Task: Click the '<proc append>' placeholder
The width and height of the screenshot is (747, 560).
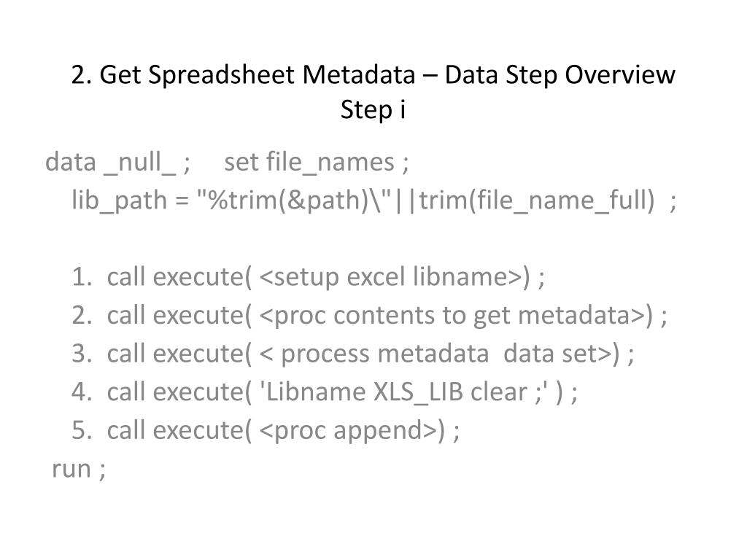Action: coord(349,431)
